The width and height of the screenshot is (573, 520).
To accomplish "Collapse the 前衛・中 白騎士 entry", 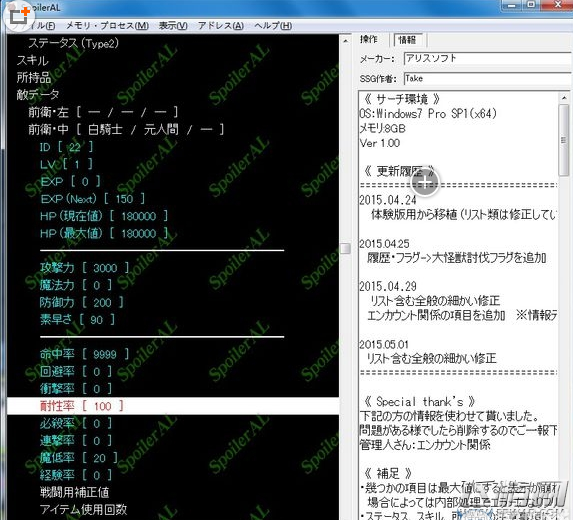I will 126,129.
